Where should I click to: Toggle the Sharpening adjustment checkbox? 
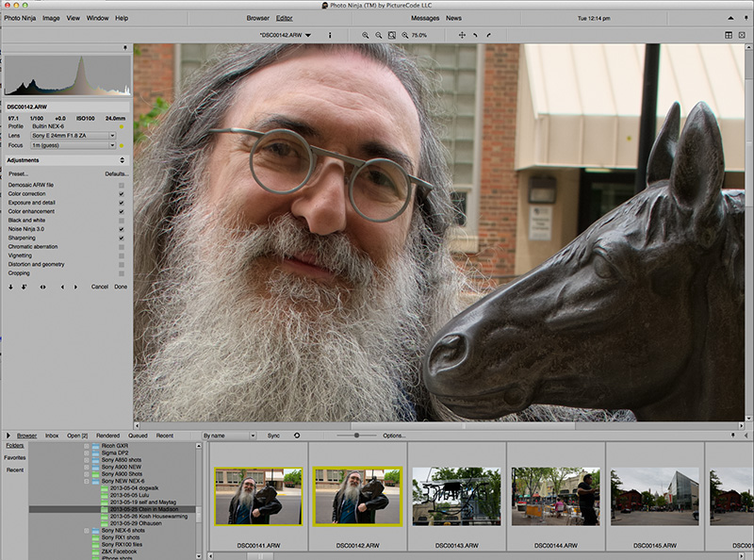122,238
